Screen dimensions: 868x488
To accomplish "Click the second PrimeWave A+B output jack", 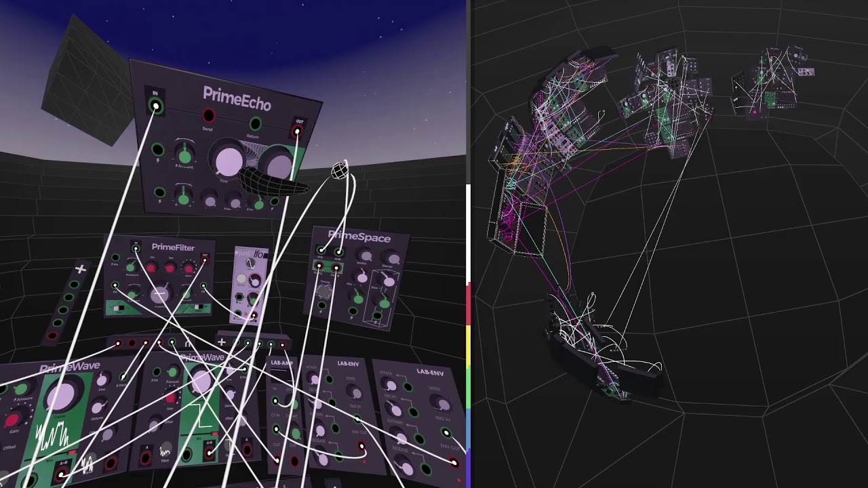I will click(x=209, y=453).
